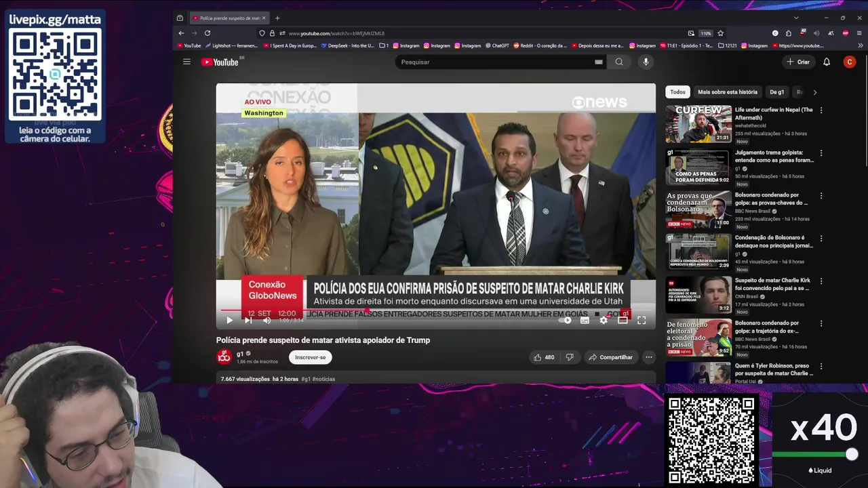Open more actions ellipsis beside Compartilhar
The width and height of the screenshot is (868, 488).
point(648,357)
